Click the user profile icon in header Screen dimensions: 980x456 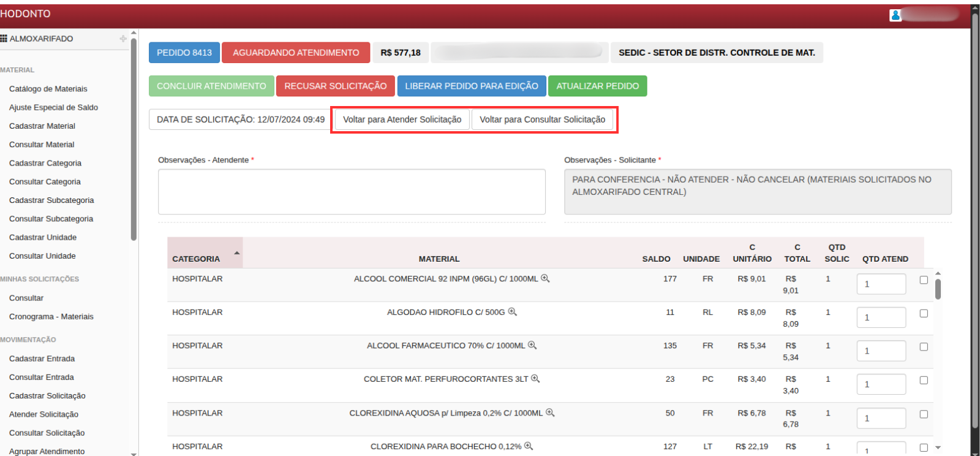895,15
